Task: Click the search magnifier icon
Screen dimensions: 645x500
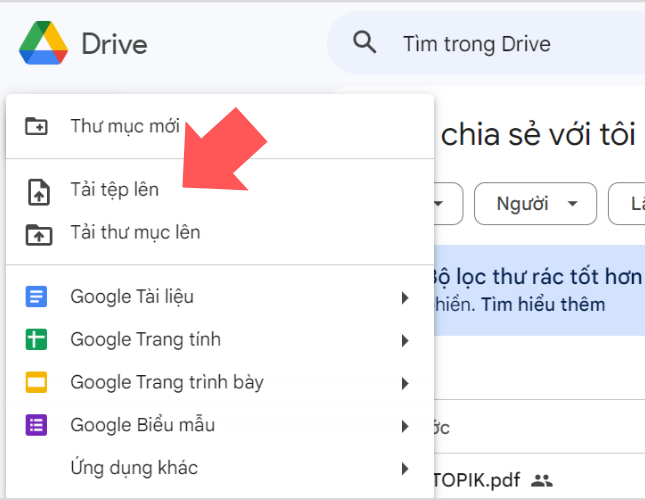Action: [x=366, y=43]
